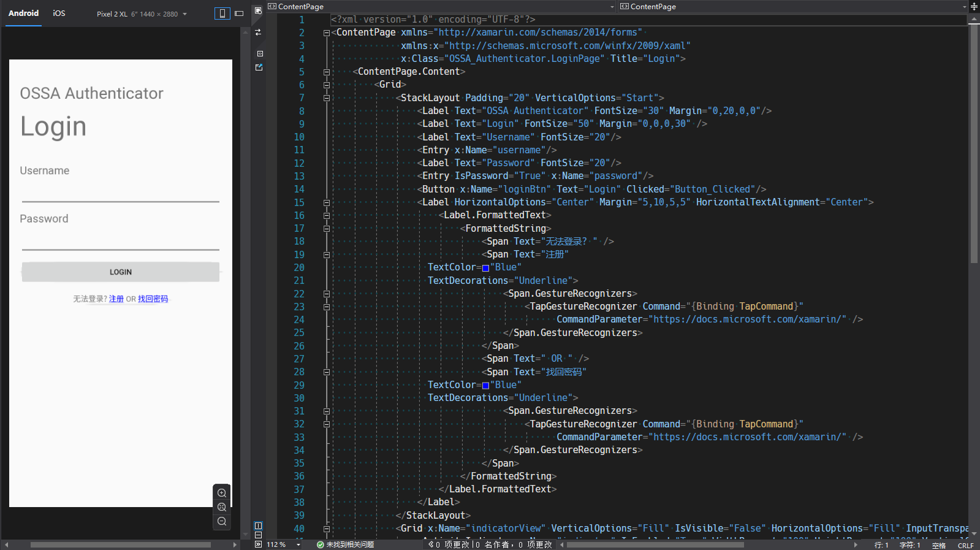Click the OSSA Authenticator label in the preview
Viewport: 980px width, 550px height.
pos(91,93)
